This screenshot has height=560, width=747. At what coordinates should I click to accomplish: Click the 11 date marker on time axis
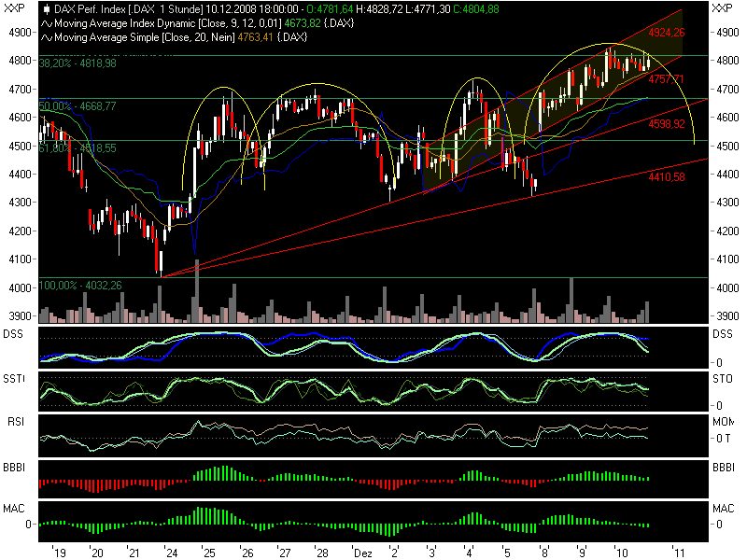pyautogui.click(x=679, y=553)
